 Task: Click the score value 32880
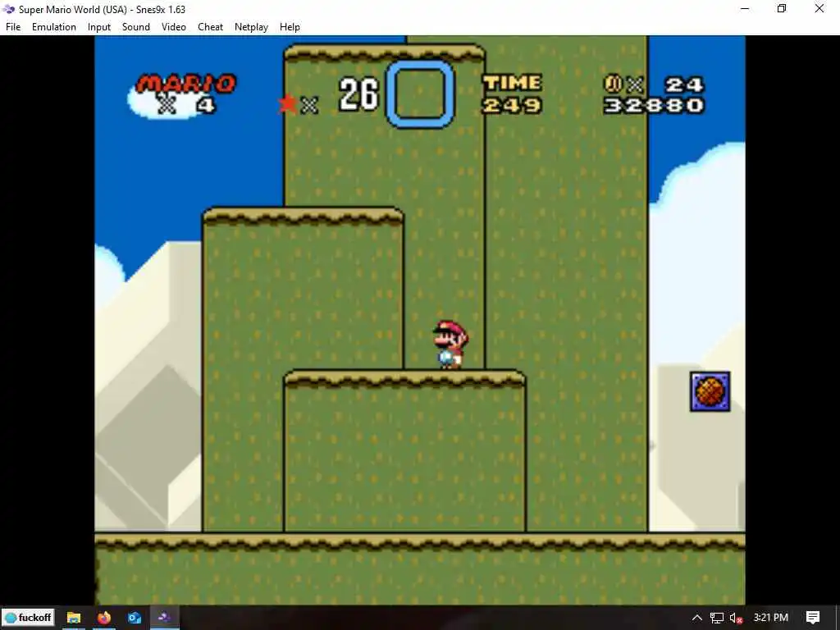tap(654, 105)
